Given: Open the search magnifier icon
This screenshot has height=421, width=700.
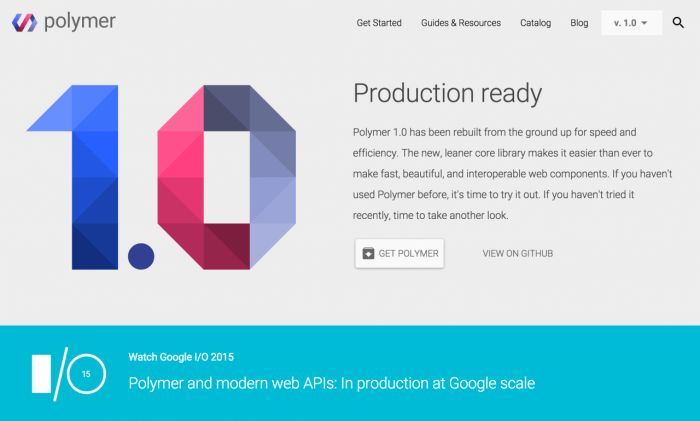Looking at the screenshot, I should [678, 23].
